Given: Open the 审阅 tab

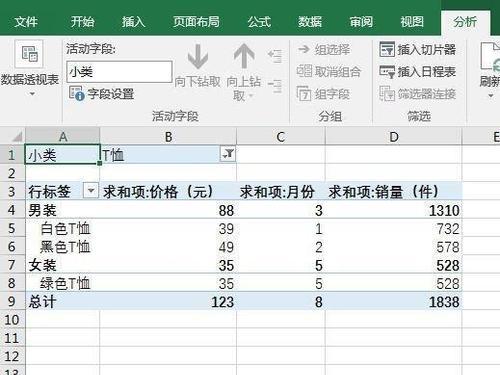Looking at the screenshot, I should [x=361, y=22].
